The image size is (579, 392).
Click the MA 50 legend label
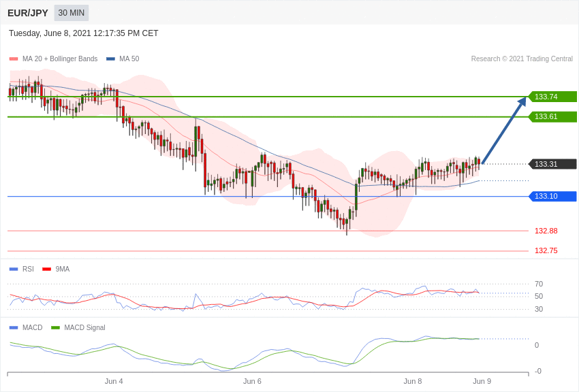pos(129,59)
